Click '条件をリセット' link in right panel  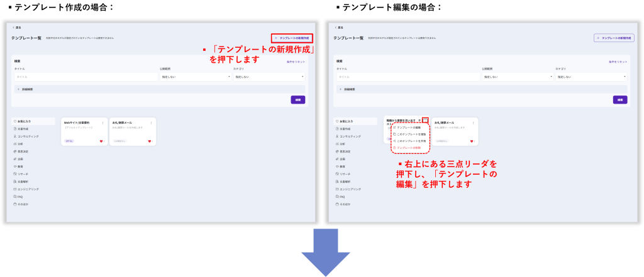tap(618, 62)
